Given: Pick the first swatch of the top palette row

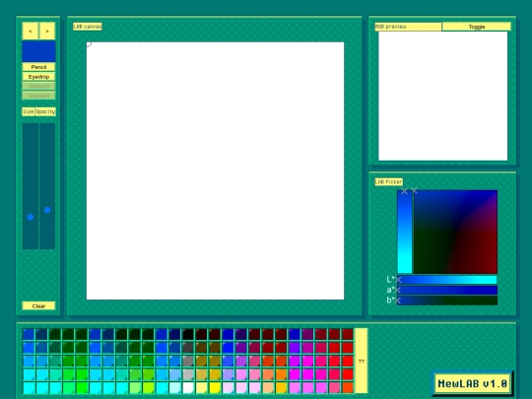Looking at the screenshot, I should [x=29, y=335].
